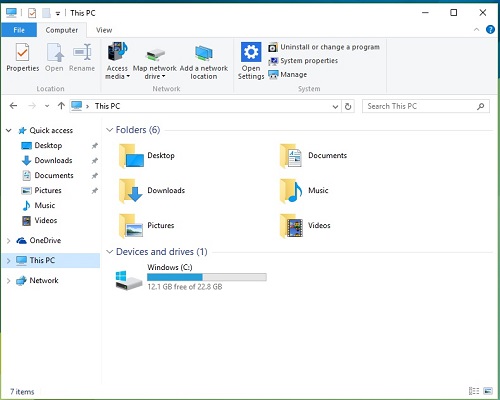Viewport: 500px width, 400px height.
Task: Click title bar New folder icon
Action: click(46, 13)
